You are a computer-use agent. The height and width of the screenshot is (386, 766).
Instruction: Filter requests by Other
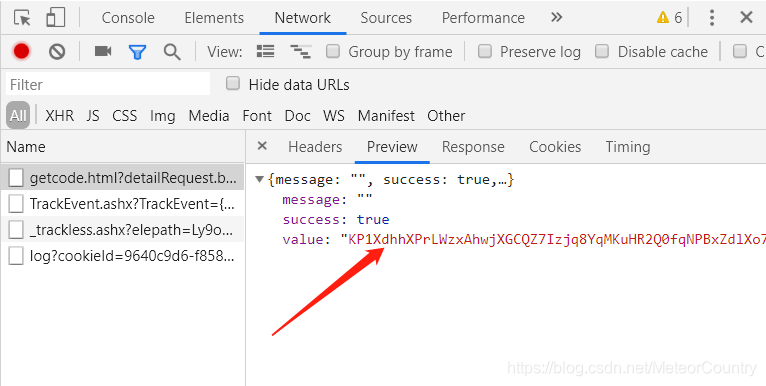click(x=446, y=116)
